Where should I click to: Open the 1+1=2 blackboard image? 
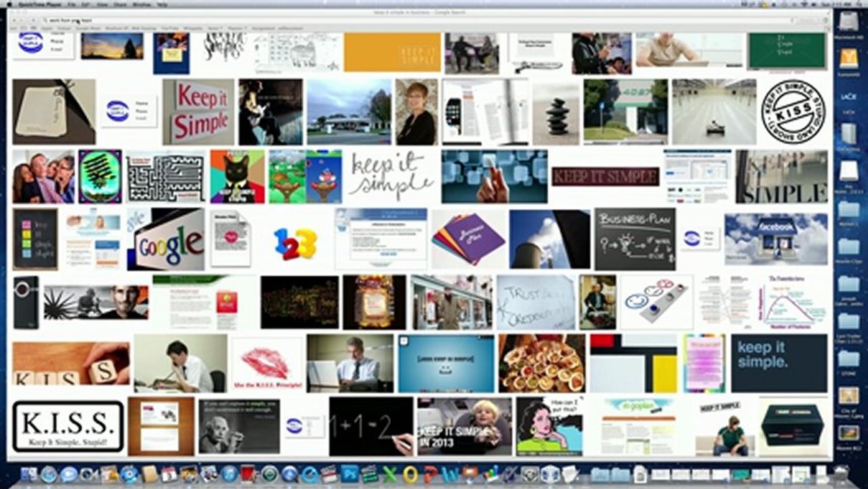371,426
